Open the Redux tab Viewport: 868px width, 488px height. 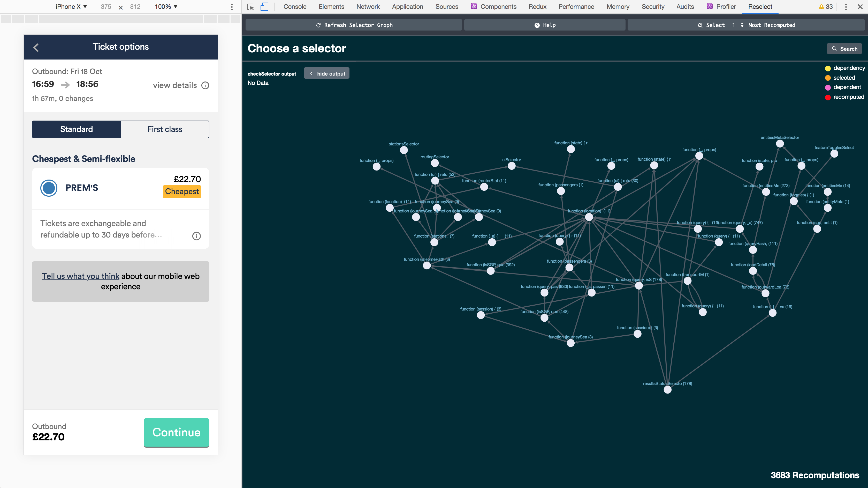click(x=537, y=7)
